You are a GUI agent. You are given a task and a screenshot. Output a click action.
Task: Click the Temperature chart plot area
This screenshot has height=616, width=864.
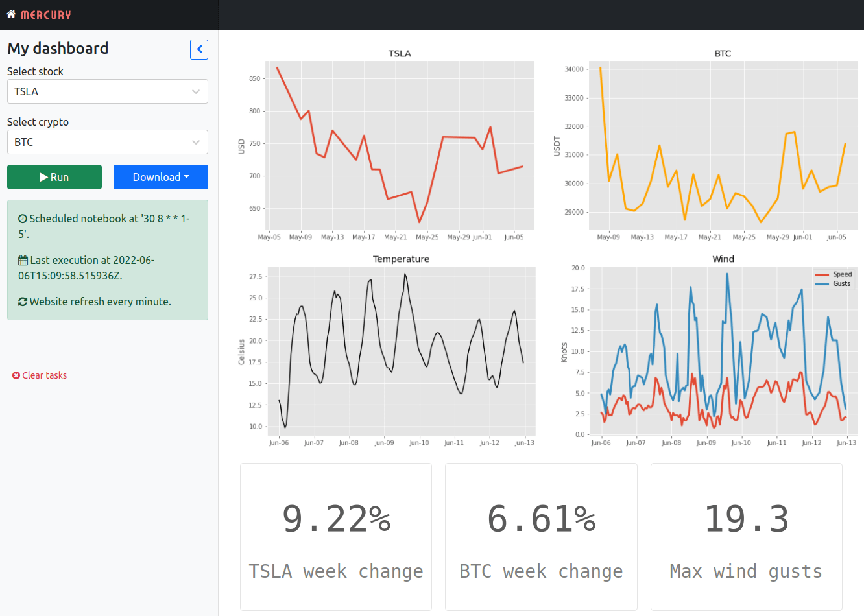pos(402,350)
